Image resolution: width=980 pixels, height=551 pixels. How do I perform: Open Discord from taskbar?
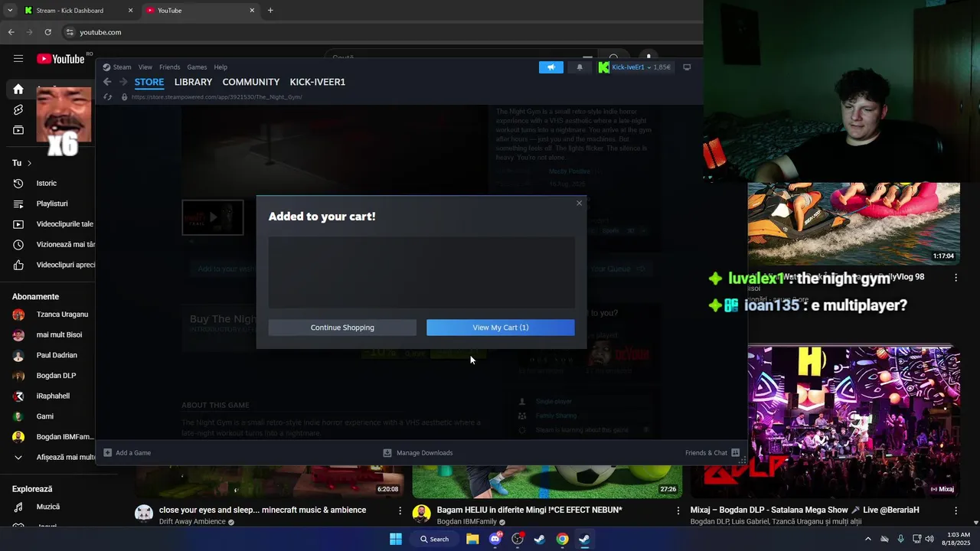495,539
